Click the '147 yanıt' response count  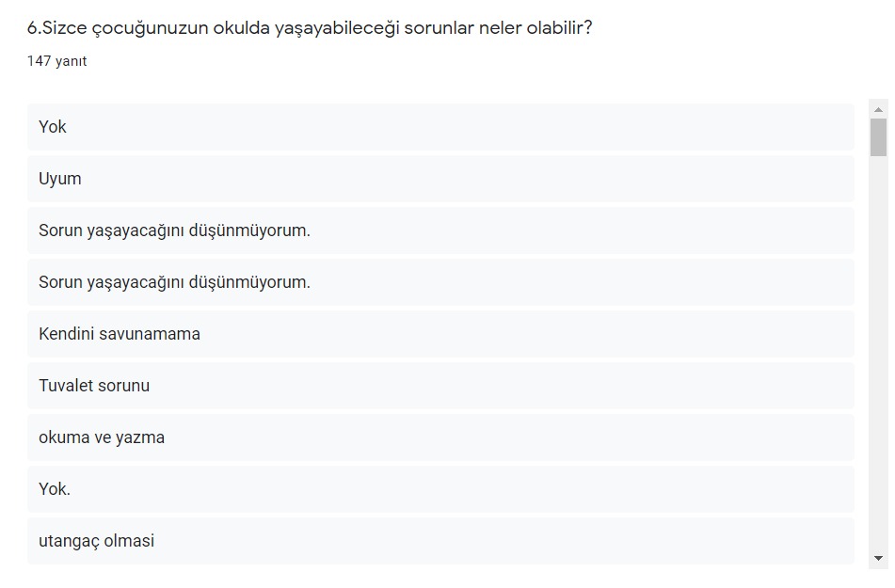(57, 61)
